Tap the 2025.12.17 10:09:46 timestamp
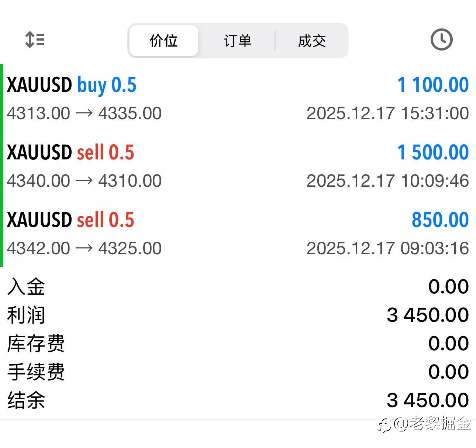476x448 pixels. pyautogui.click(x=387, y=181)
